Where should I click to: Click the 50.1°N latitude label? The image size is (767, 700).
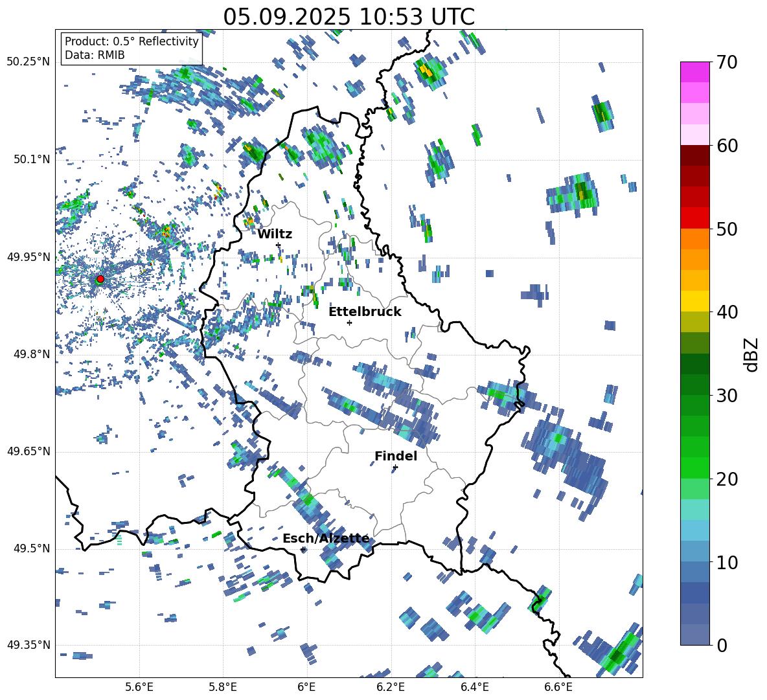tap(31, 159)
